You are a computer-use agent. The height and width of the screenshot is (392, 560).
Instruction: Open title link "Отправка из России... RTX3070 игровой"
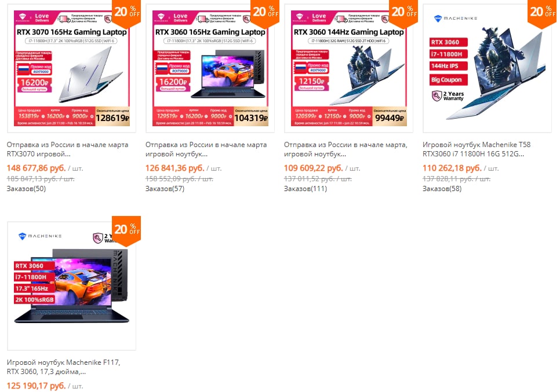click(x=67, y=149)
